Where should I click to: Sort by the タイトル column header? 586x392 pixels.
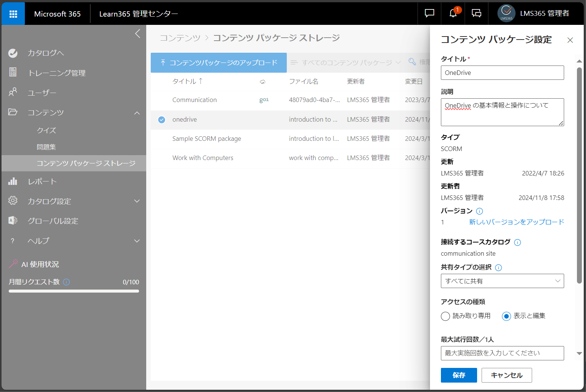click(x=187, y=81)
